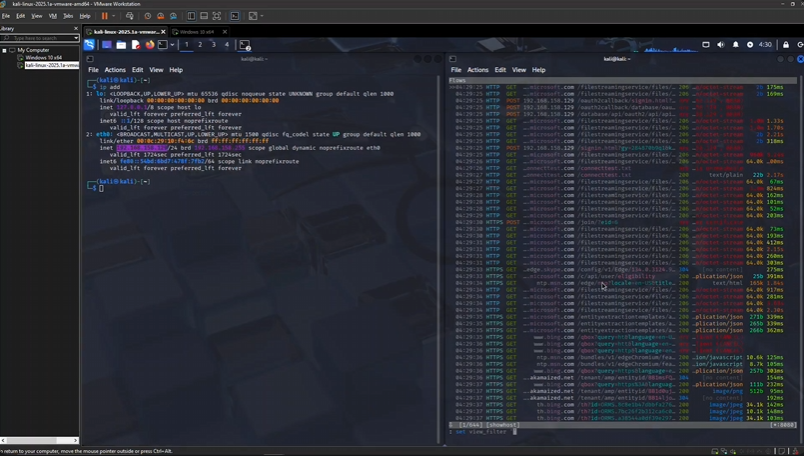Open the terminal launcher dropdown arrow

pos(172,45)
